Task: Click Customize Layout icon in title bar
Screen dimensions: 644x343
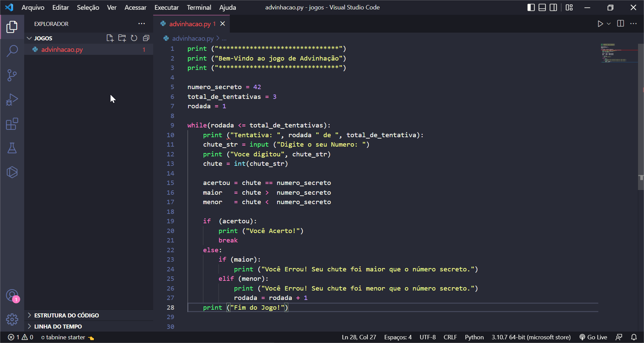Action: pos(569,7)
